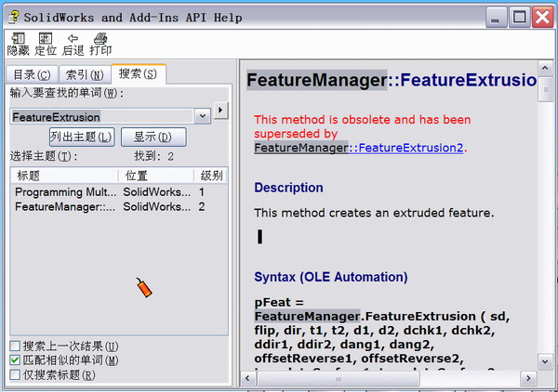The image size is (558, 392).
Task: Click the 列出主题(L) button
Action: tap(82, 137)
